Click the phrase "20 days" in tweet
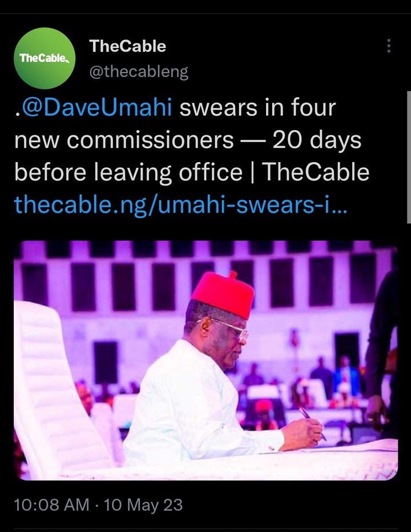 [317, 140]
